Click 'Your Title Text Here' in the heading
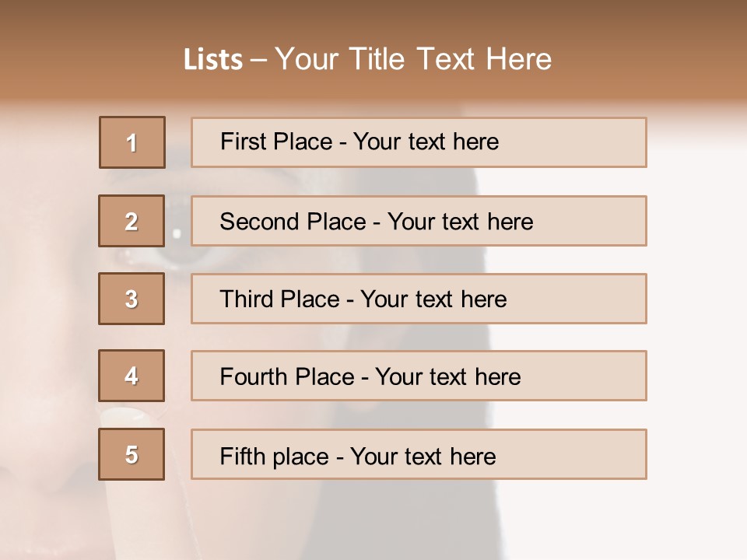This screenshot has height=560, width=747. coord(413,59)
